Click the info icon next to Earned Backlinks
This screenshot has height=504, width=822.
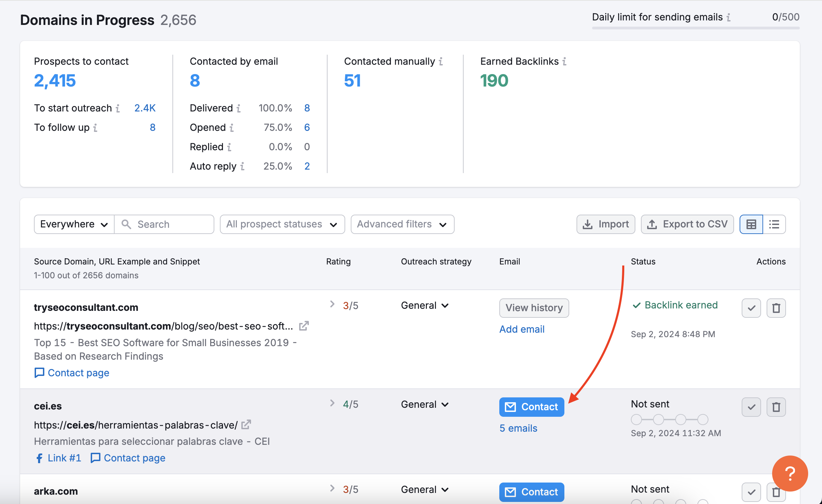[565, 62]
